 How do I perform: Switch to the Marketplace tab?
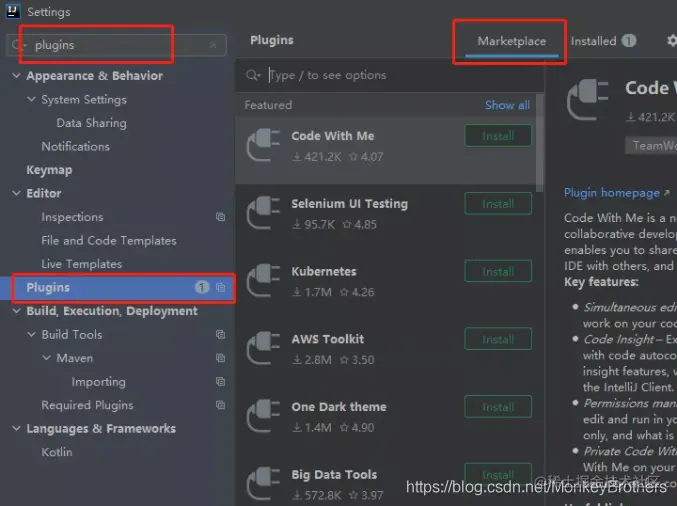pos(512,41)
